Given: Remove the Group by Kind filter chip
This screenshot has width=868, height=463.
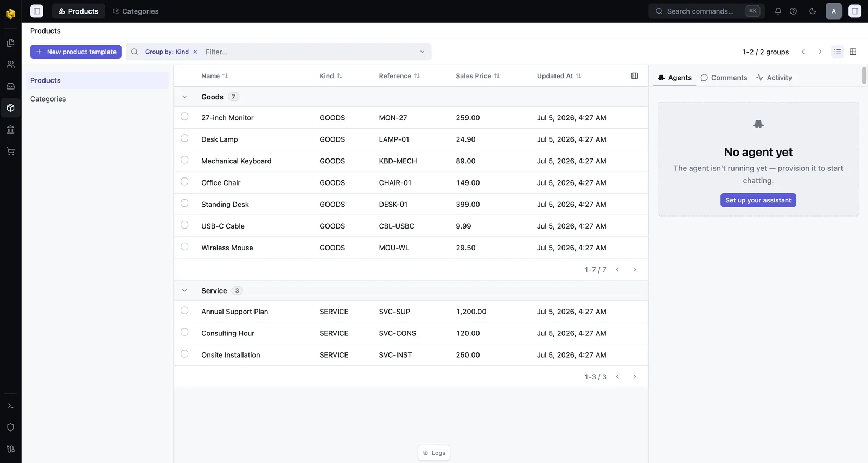Looking at the screenshot, I should coord(195,52).
